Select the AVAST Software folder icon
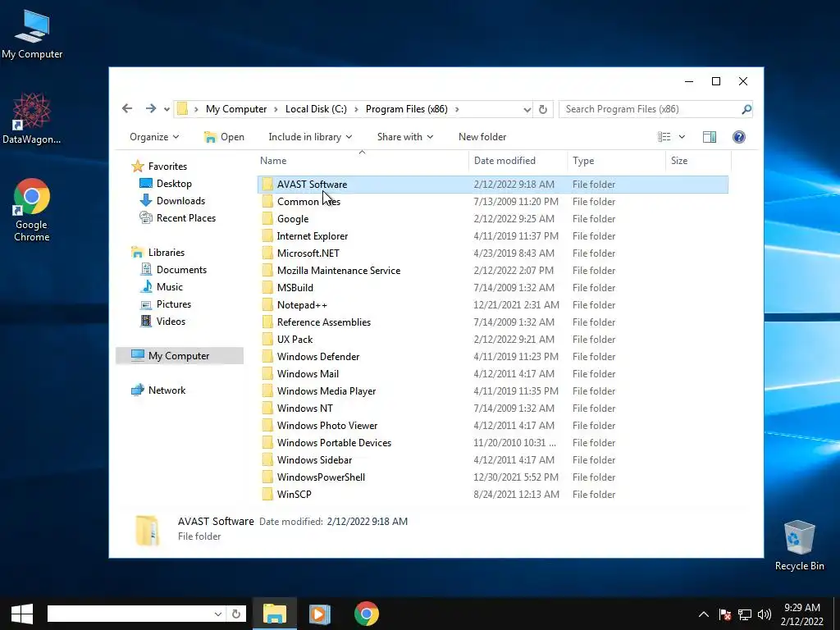This screenshot has height=630, width=840. click(267, 185)
